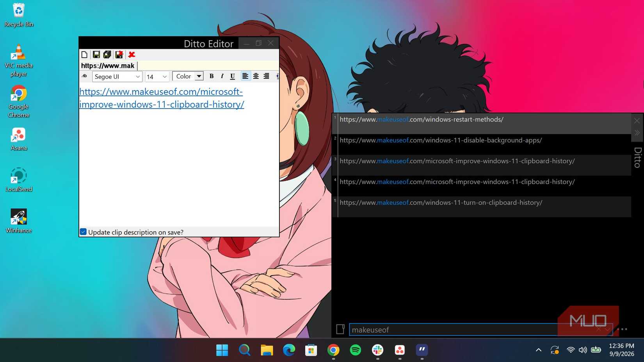Viewport: 644px width, 362px height.
Task: Open the Windows Start menu
Action: (x=222, y=350)
